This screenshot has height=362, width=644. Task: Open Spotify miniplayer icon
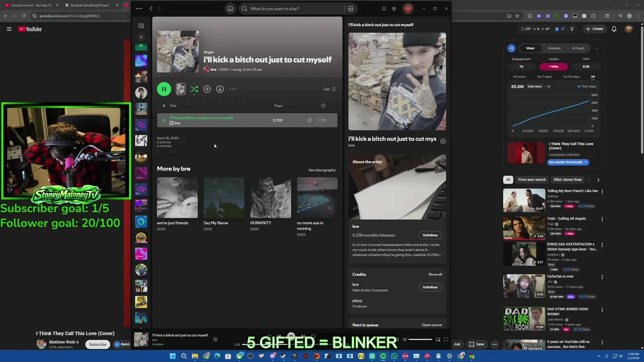(x=438, y=339)
